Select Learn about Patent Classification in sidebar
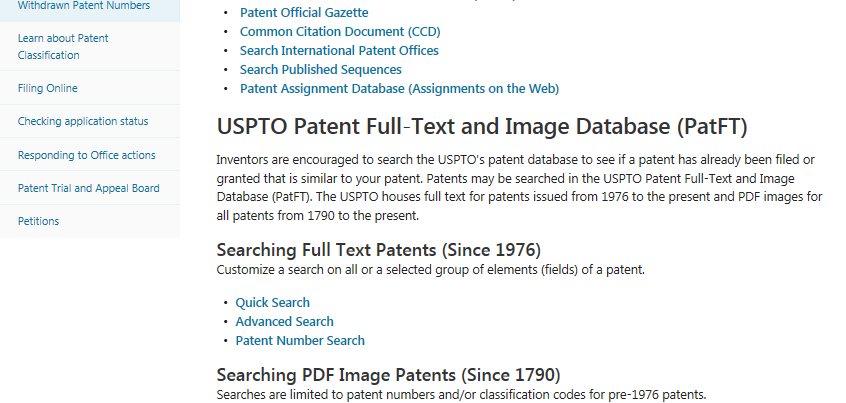 pyautogui.click(x=63, y=46)
